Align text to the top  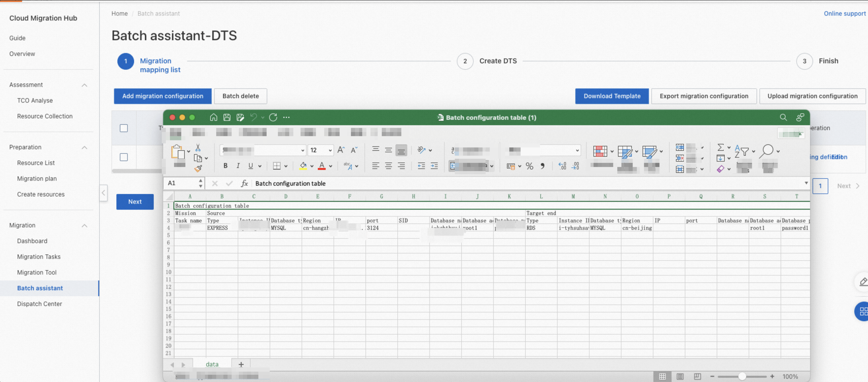tap(376, 150)
